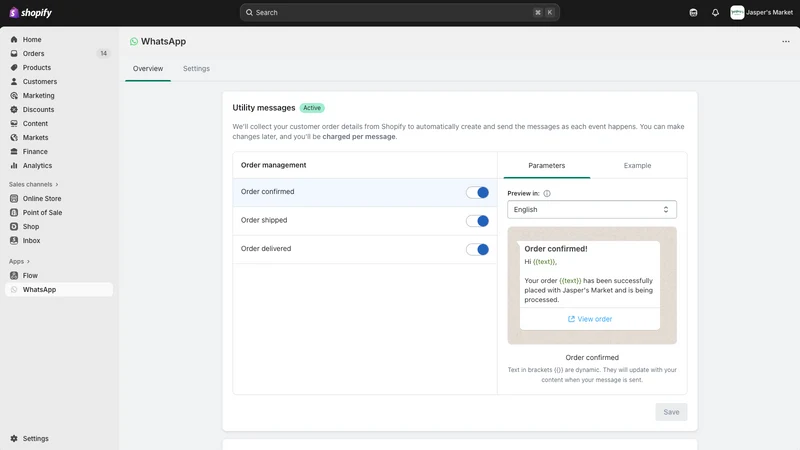Click the Preview in info icon
This screenshot has height=450, width=800.
click(547, 193)
